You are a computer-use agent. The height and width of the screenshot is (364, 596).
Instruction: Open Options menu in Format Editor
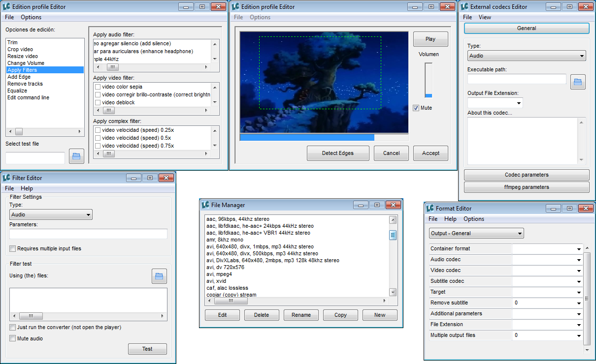[x=474, y=219]
